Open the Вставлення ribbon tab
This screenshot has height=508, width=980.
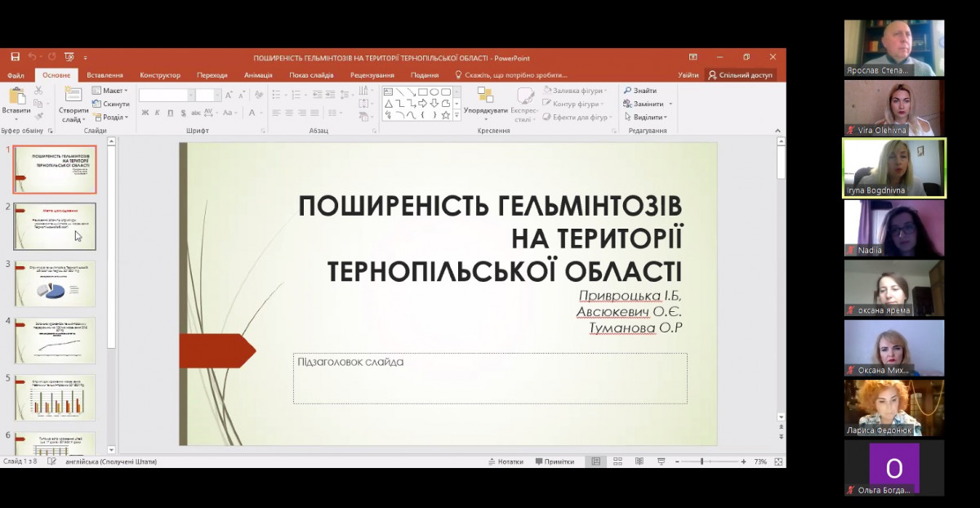(105, 75)
